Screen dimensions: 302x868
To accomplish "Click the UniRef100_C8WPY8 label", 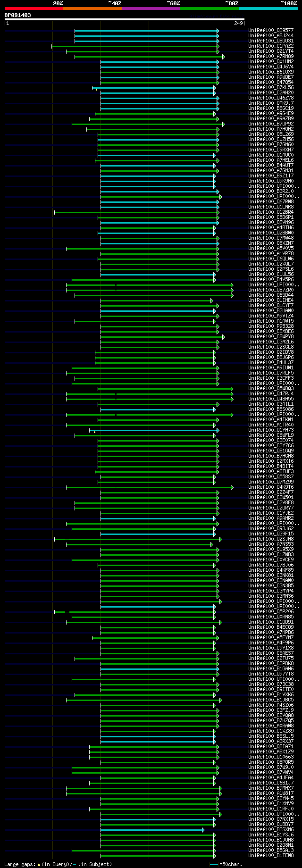I will (271, 336).
